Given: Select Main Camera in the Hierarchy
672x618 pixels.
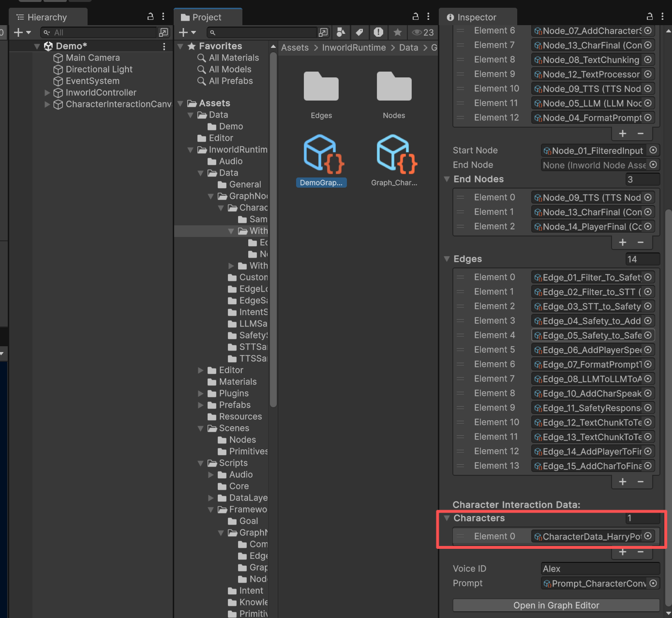Looking at the screenshot, I should (x=92, y=58).
